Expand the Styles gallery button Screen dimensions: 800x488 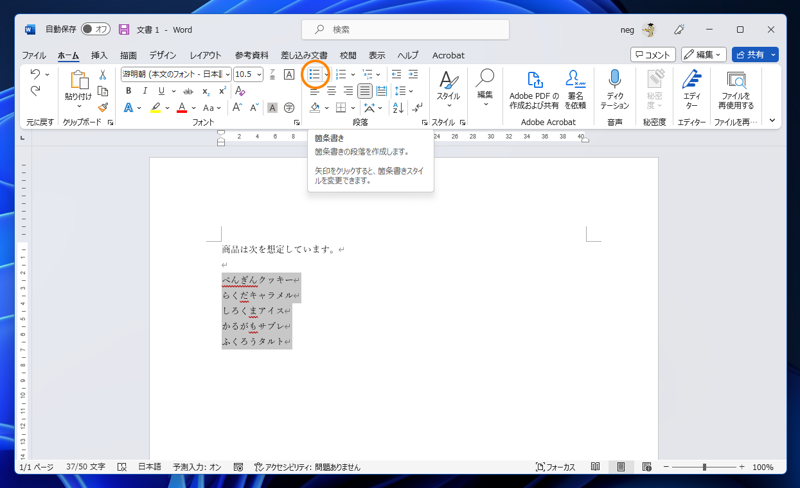tap(448, 89)
